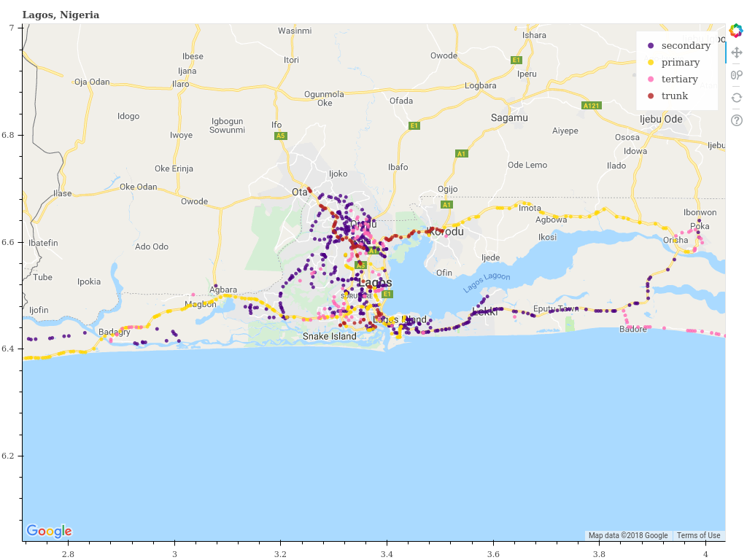Click the Google logo on the map
The height and width of the screenshot is (560, 747).
click(49, 531)
